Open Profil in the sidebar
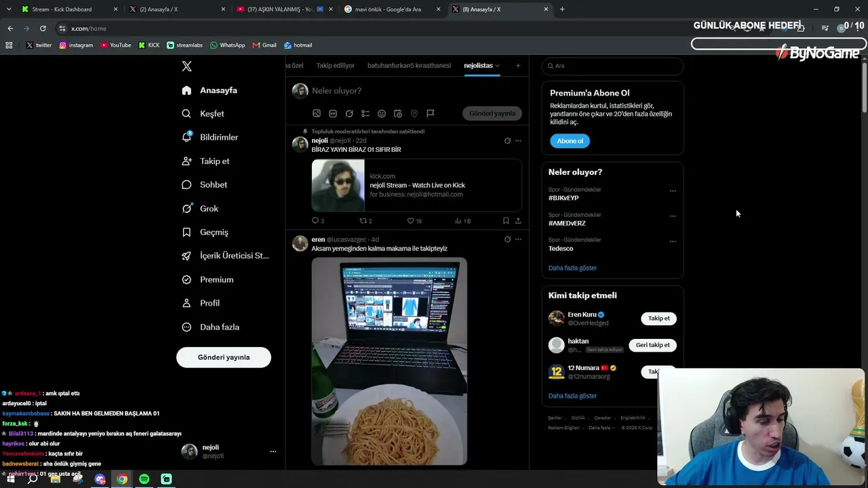 tap(200, 303)
